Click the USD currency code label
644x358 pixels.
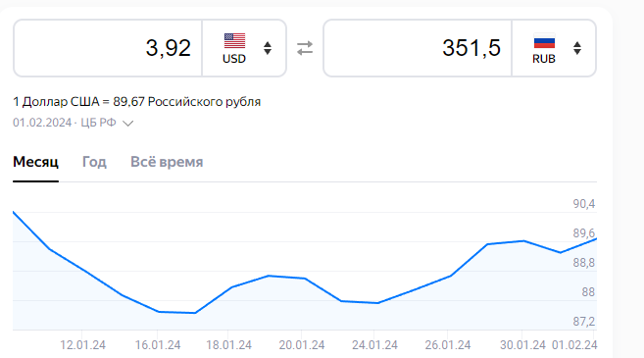[x=234, y=59]
